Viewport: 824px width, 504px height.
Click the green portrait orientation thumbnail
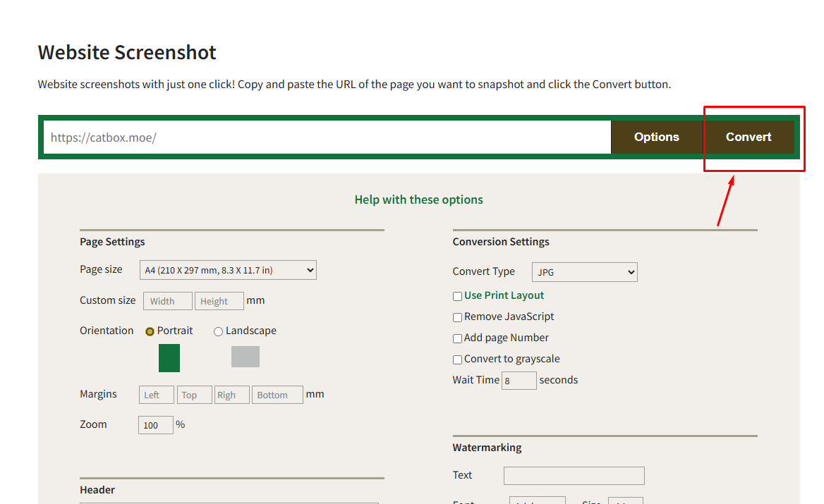click(x=169, y=358)
